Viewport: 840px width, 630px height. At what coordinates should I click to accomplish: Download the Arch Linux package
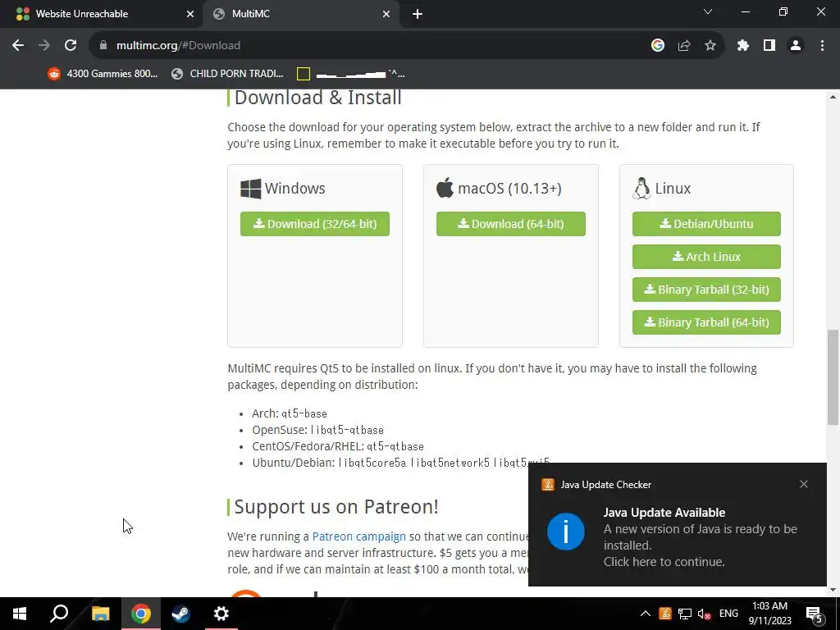click(706, 257)
